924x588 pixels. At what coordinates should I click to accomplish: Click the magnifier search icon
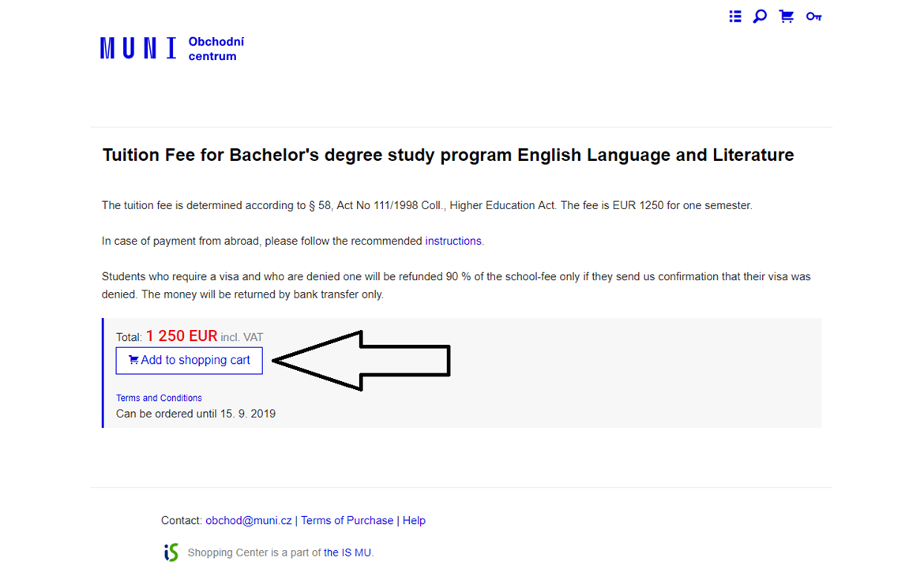760,17
